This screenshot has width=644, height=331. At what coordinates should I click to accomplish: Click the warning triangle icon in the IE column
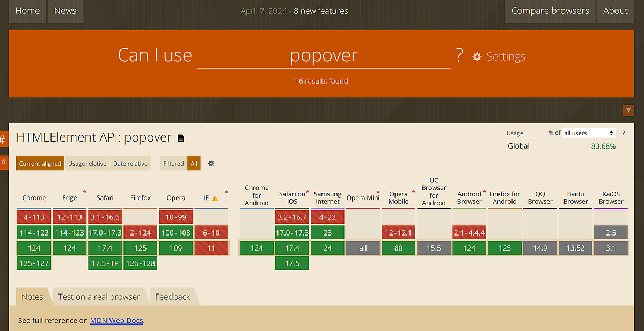point(216,197)
